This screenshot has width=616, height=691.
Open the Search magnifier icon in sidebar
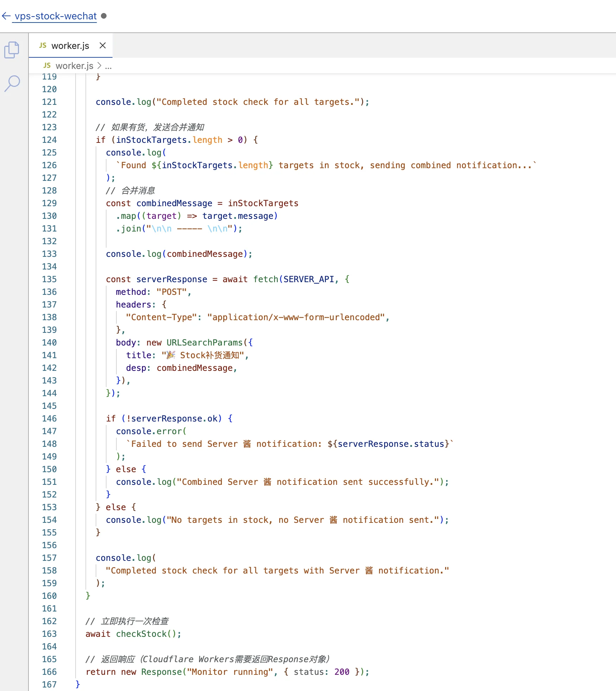pyautogui.click(x=12, y=83)
